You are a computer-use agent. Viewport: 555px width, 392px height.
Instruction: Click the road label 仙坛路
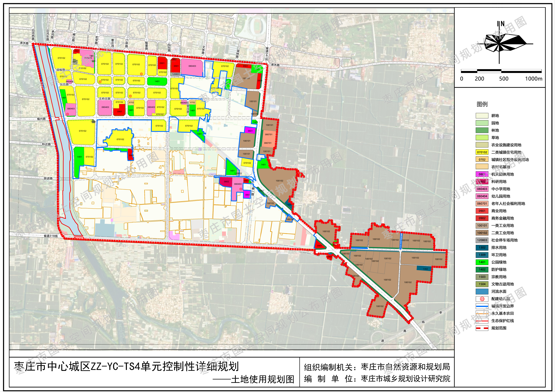pyautogui.click(x=169, y=48)
